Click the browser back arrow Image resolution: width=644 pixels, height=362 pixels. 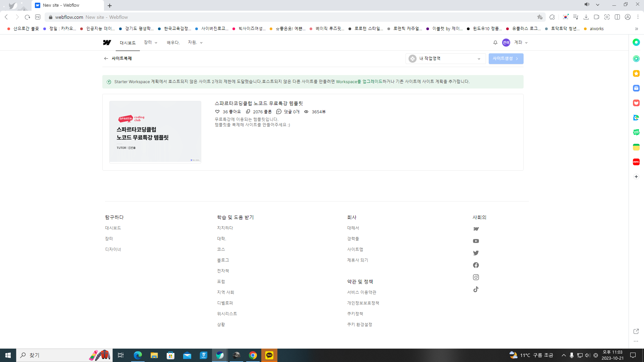point(6,17)
